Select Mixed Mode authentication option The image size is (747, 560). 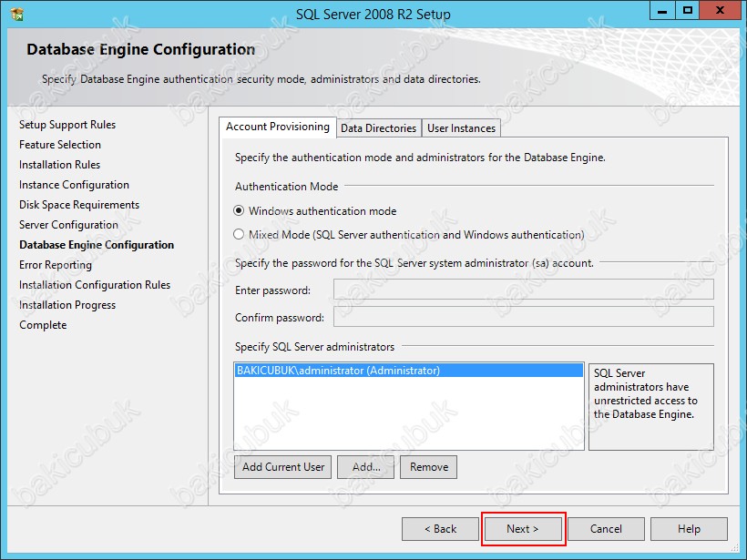[409, 235]
